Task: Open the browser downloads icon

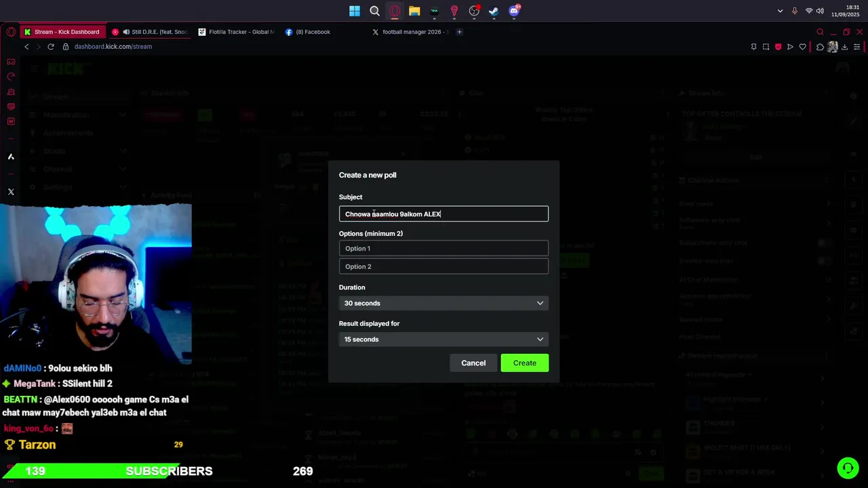Action: point(844,47)
